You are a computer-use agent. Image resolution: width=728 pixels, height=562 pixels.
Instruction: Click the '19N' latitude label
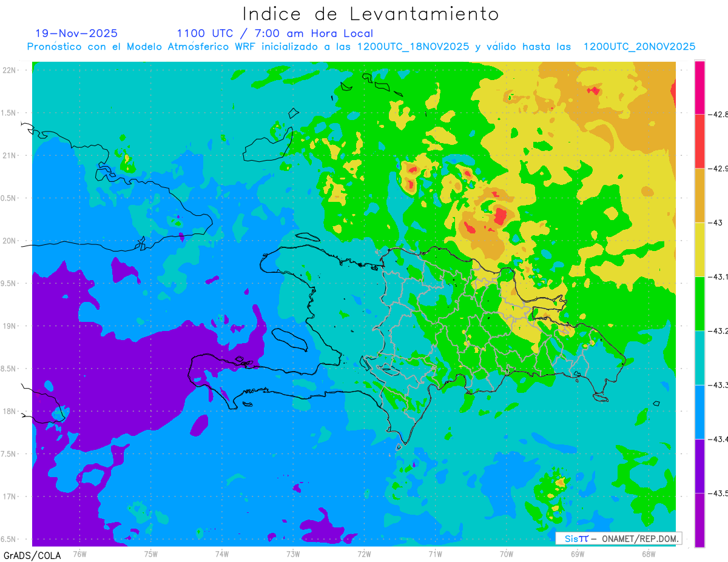point(10,326)
